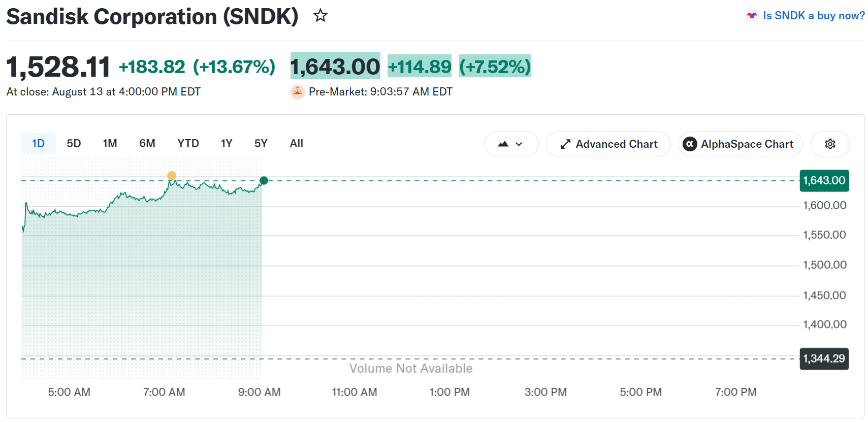Open the Advanced Chart button

608,144
